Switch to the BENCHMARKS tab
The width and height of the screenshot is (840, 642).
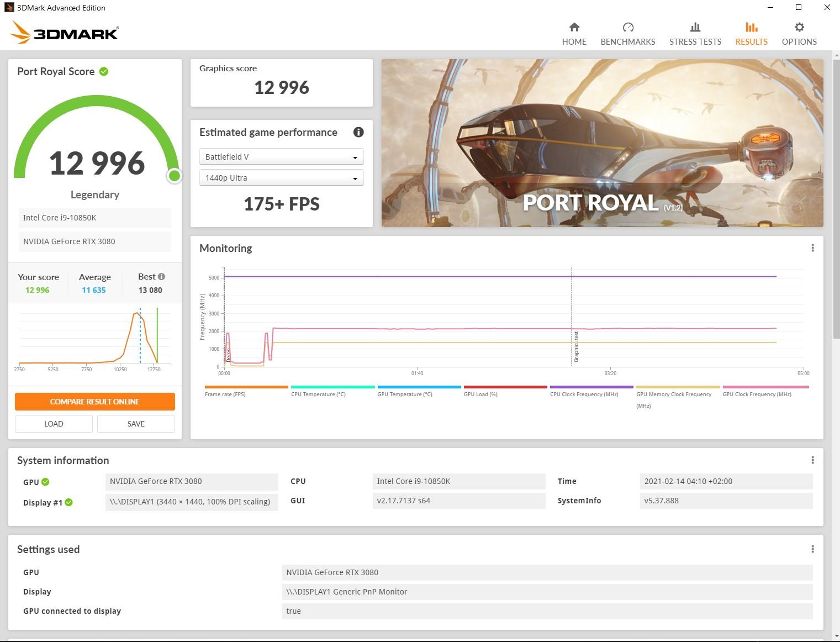[x=628, y=34]
